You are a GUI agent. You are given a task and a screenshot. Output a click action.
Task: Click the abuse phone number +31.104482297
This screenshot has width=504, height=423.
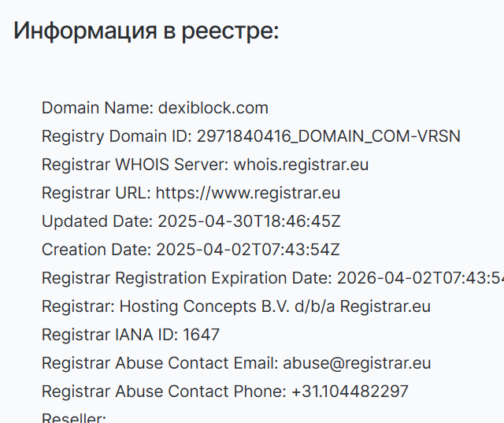pyautogui.click(x=350, y=391)
